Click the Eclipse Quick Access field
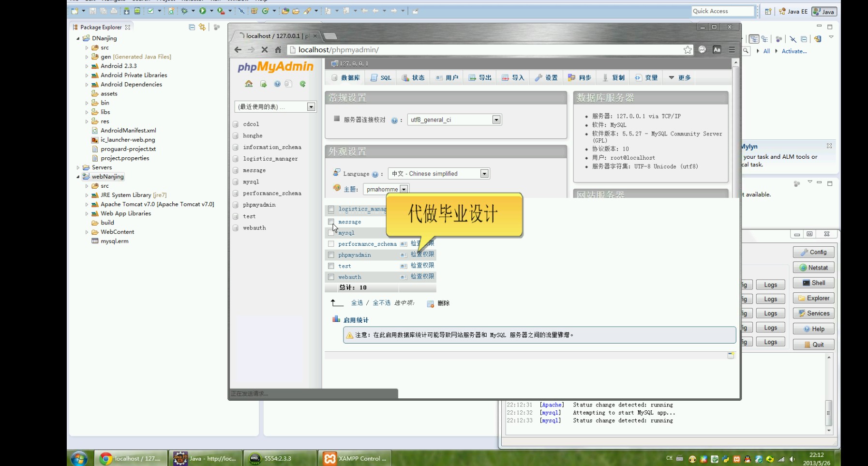This screenshot has width=868, height=466. [x=722, y=11]
